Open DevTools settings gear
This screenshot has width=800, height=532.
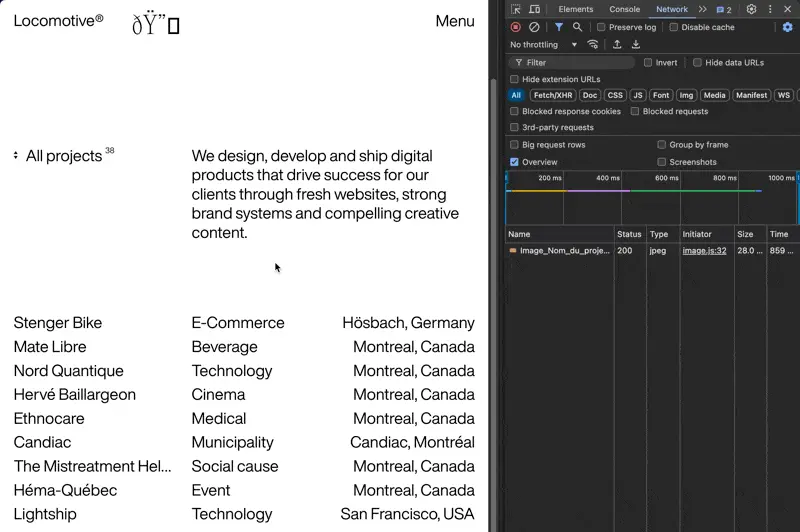(x=751, y=9)
